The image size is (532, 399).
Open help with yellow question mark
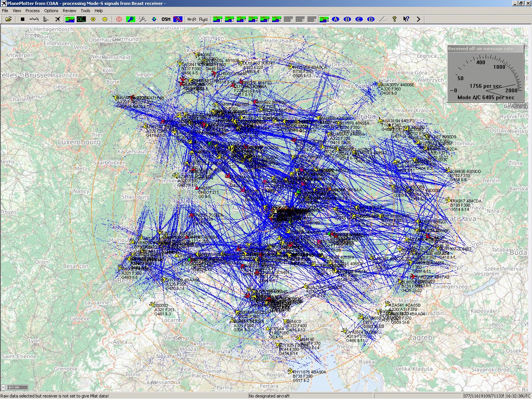(394, 19)
